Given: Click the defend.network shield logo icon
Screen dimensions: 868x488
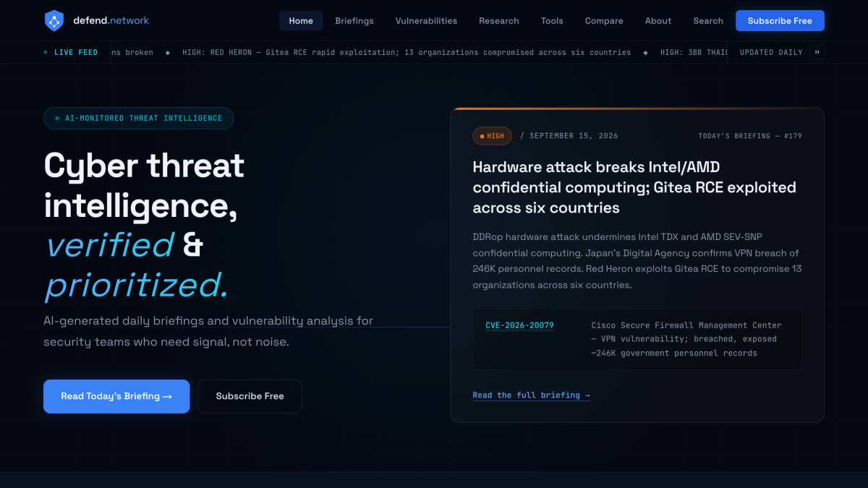Looking at the screenshot, I should pyautogui.click(x=54, y=21).
